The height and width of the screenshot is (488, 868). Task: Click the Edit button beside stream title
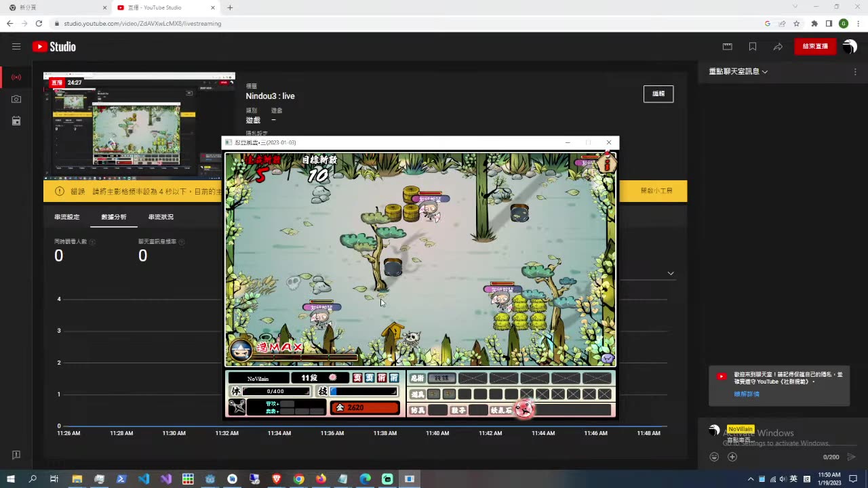658,94
